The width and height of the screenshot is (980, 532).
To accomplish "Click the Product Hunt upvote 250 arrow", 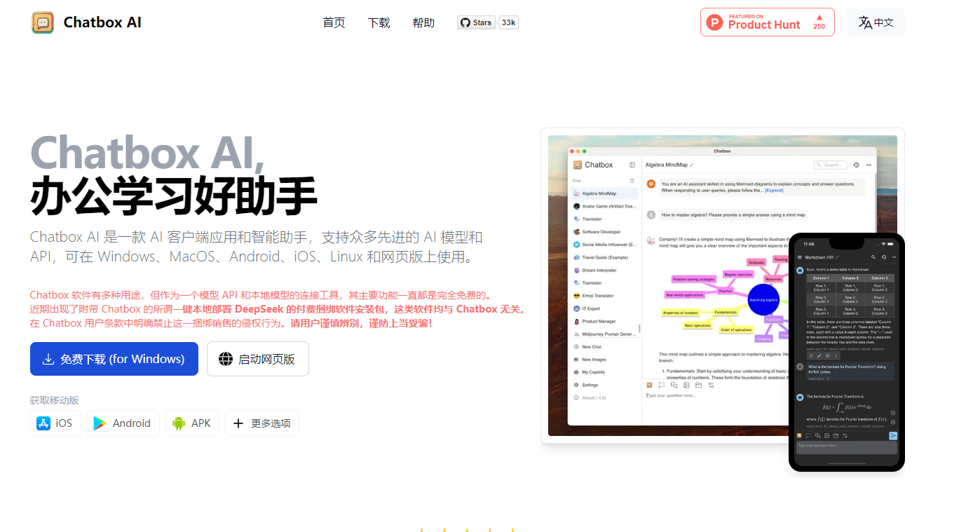I will pos(819,18).
